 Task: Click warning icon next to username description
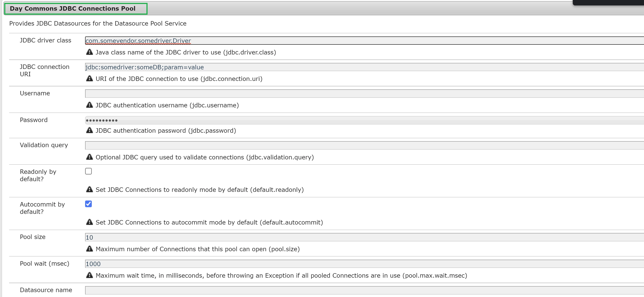coord(89,105)
